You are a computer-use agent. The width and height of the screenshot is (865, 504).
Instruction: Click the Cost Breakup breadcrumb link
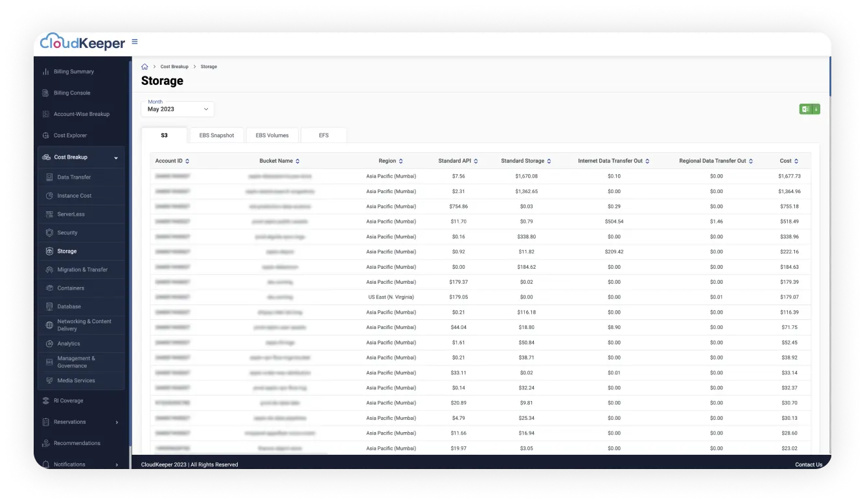[174, 67]
